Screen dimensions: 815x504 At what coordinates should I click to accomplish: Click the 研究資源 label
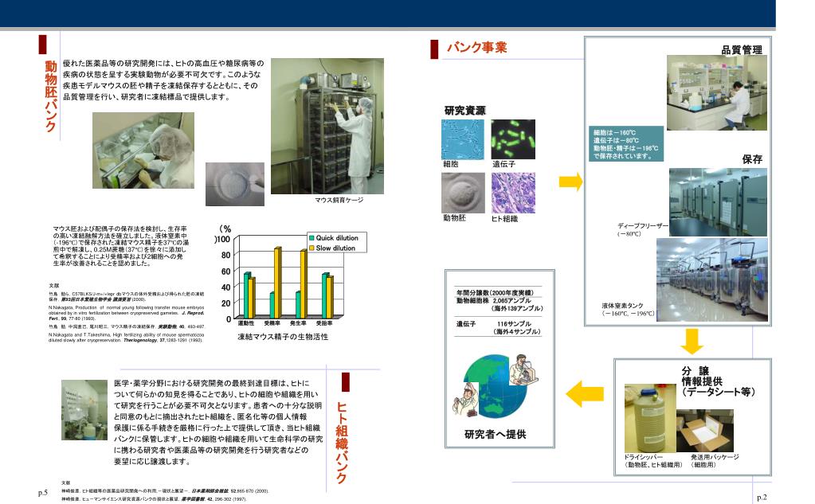pyautogui.click(x=464, y=110)
